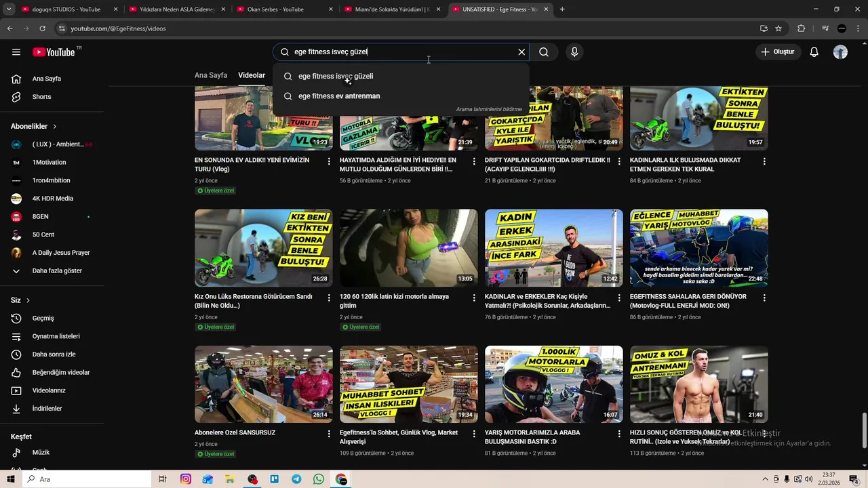This screenshot has height=488, width=868.
Task: Reload the page in the browser
Action: (x=42, y=28)
